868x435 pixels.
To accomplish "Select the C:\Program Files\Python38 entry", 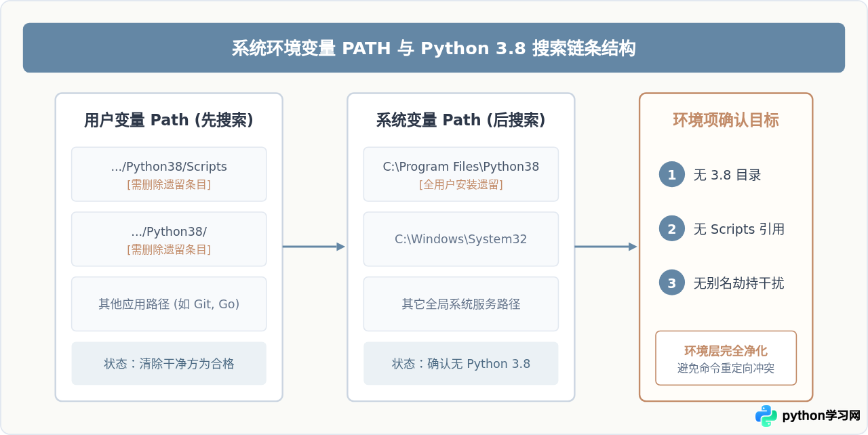I will click(x=461, y=174).
